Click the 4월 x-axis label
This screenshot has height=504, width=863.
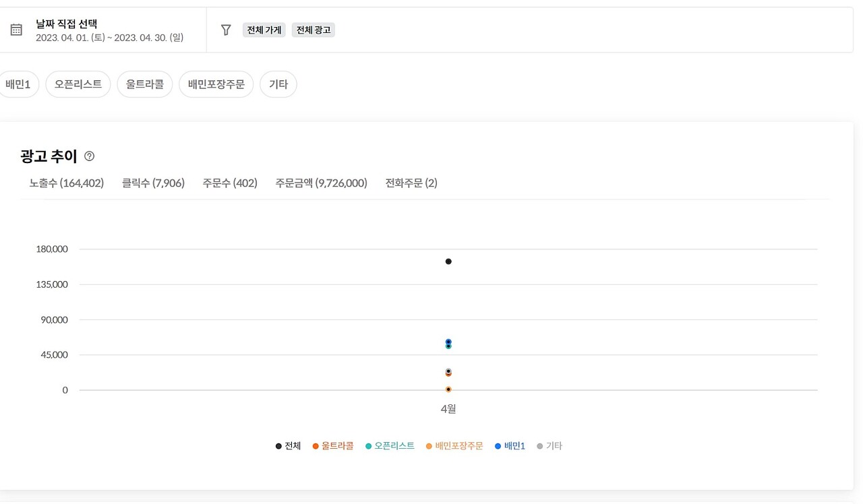tap(448, 409)
